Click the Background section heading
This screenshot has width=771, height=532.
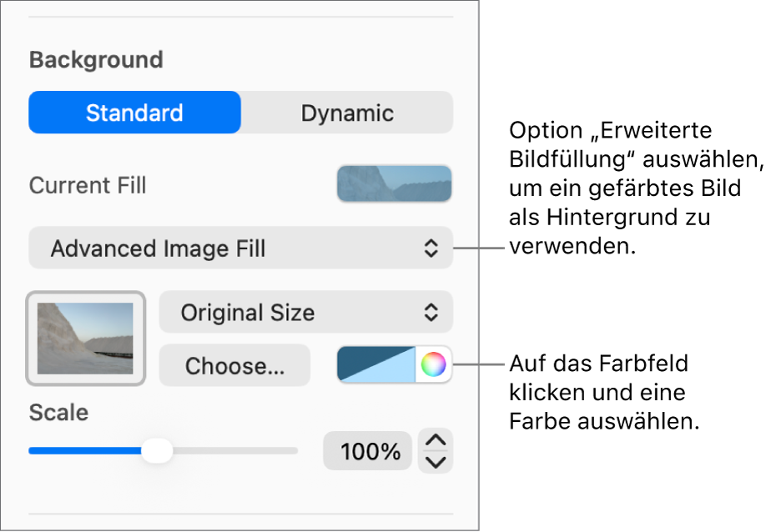pos(95,59)
